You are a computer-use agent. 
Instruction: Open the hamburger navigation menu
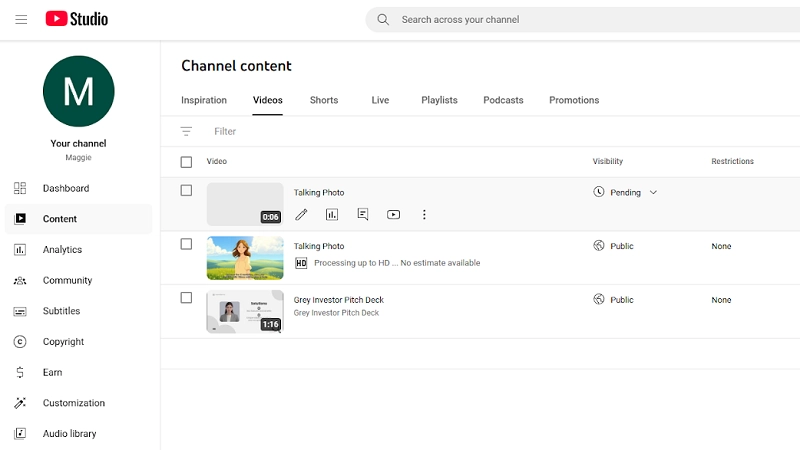click(x=21, y=19)
